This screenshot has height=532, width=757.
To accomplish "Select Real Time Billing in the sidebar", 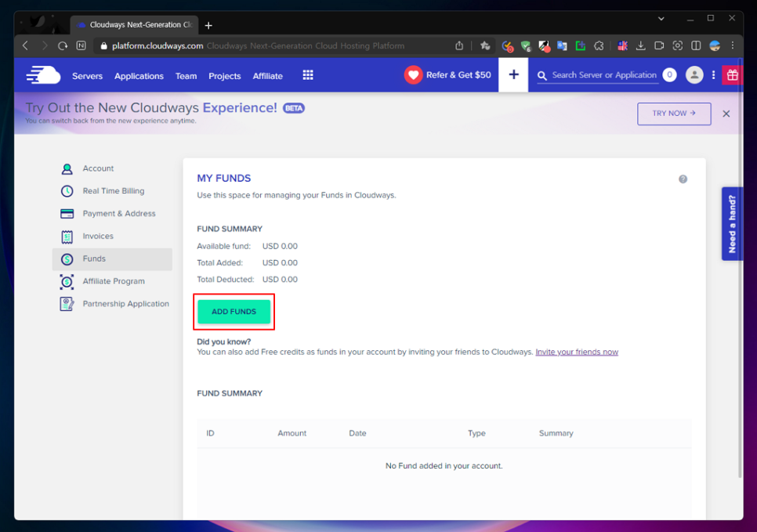I will click(112, 191).
